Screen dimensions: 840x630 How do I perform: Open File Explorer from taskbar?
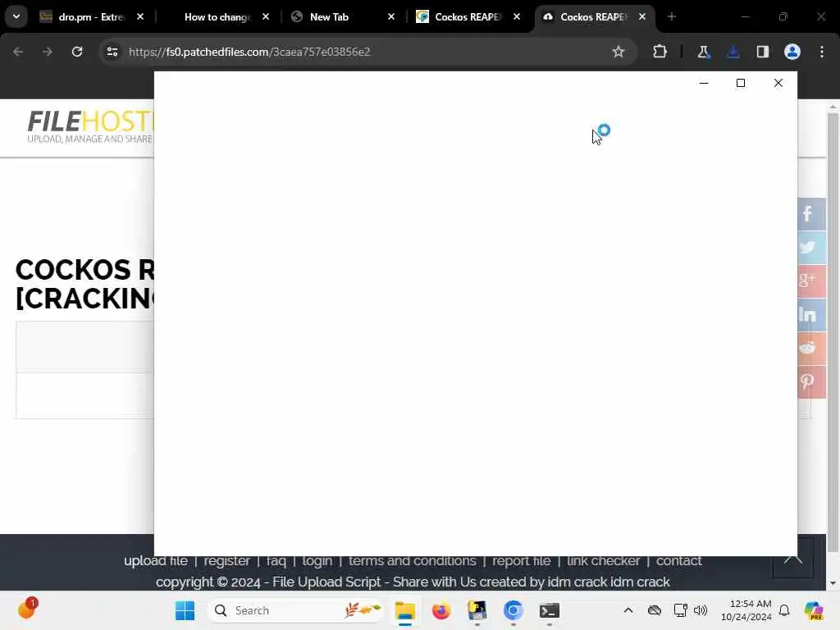[x=405, y=610]
